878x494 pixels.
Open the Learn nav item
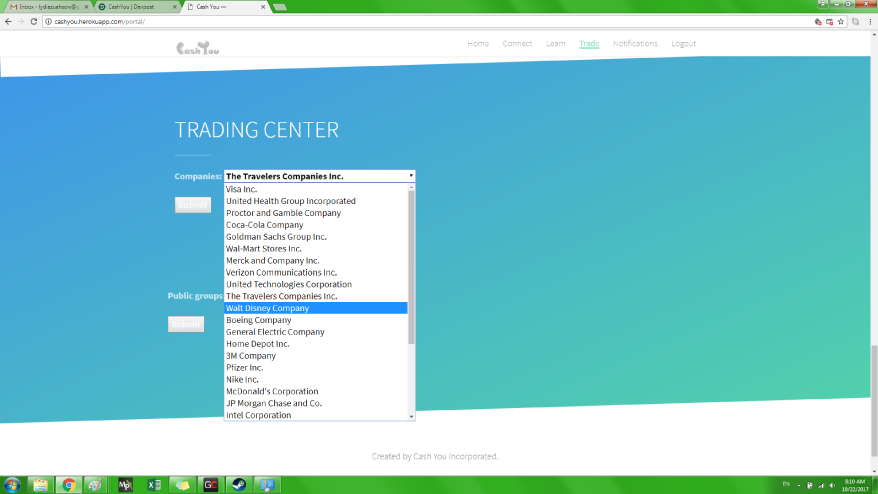tap(555, 44)
